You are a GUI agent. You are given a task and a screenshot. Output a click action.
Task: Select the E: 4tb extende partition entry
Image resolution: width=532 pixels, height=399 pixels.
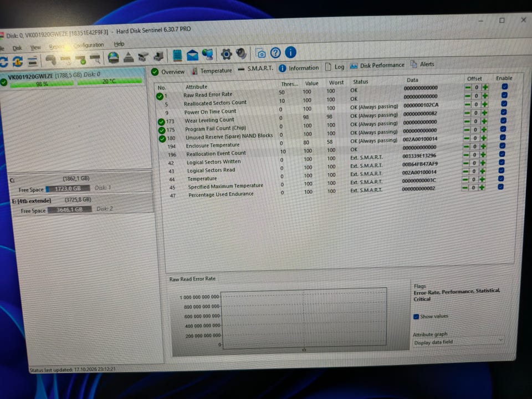80,205
